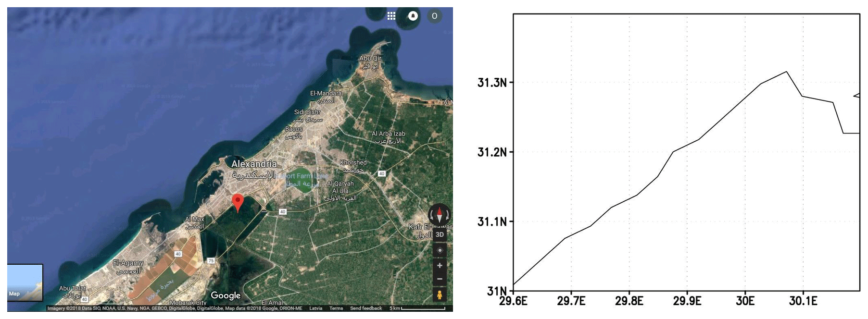868x319 pixels.
Task: Click the Sidi Bishr place label
Action: [307, 112]
